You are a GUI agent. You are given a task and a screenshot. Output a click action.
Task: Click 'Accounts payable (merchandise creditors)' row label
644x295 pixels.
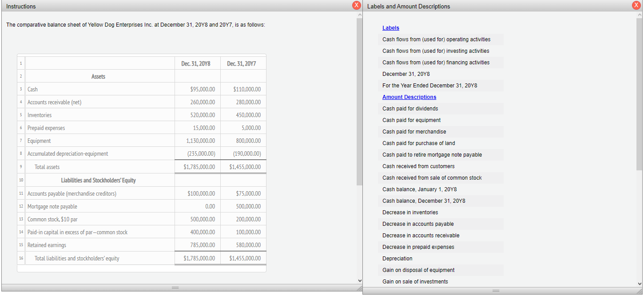pyautogui.click(x=72, y=194)
